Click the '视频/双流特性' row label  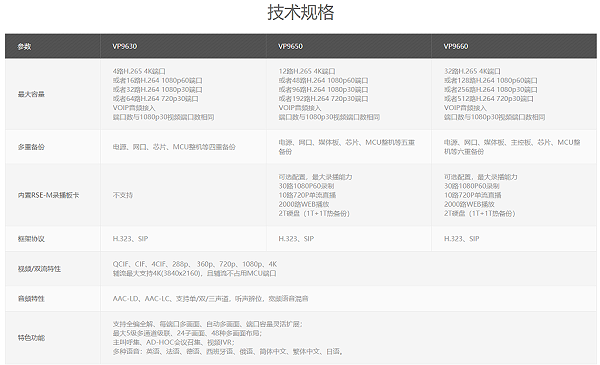(x=39, y=269)
